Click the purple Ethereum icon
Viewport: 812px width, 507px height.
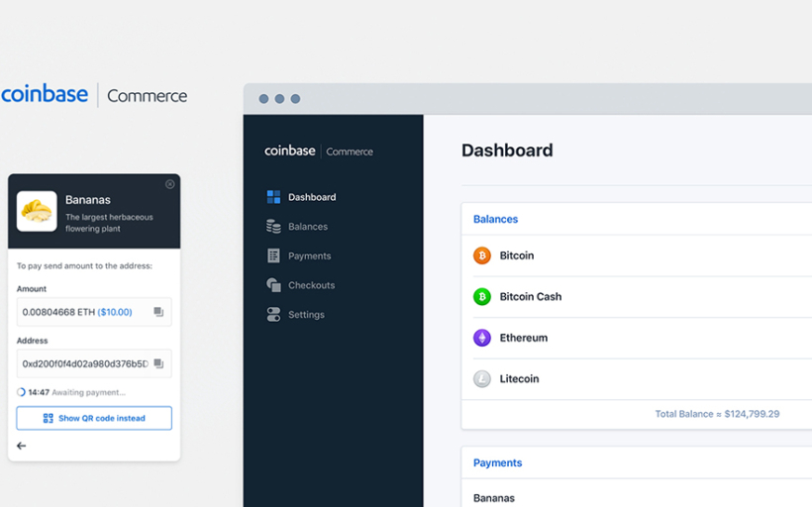coord(482,338)
